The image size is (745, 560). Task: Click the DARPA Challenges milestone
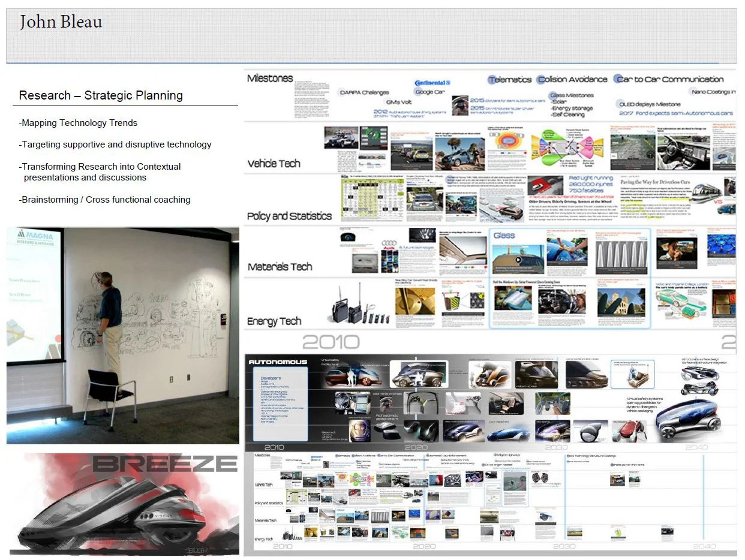point(364,92)
